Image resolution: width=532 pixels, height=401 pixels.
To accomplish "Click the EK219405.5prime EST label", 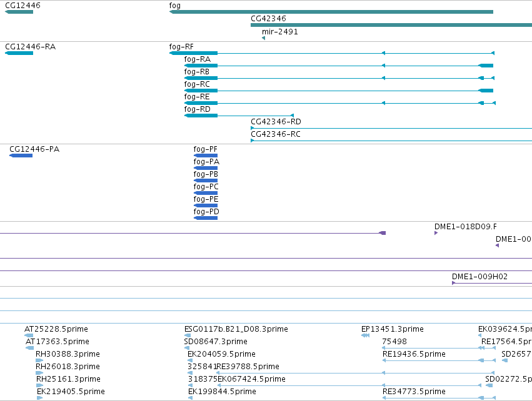I will click(71, 392).
